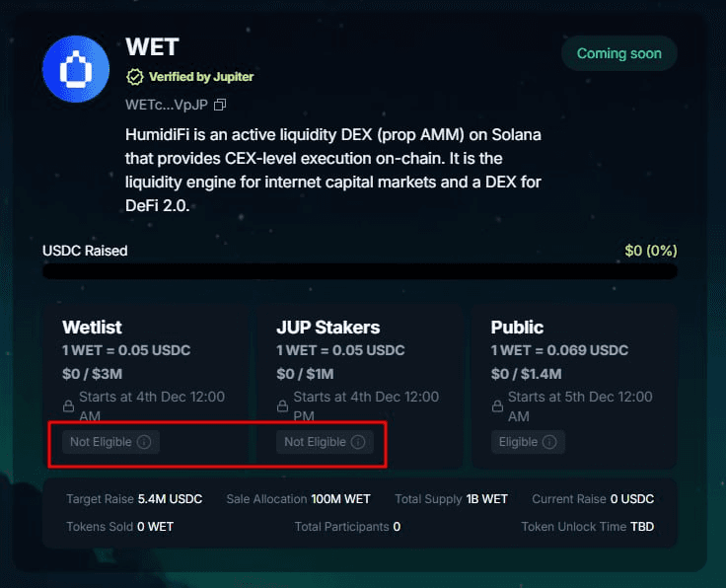Viewport: 726px width, 588px height.
Task: Click Not Eligible badge under Wetlist
Action: tap(102, 442)
